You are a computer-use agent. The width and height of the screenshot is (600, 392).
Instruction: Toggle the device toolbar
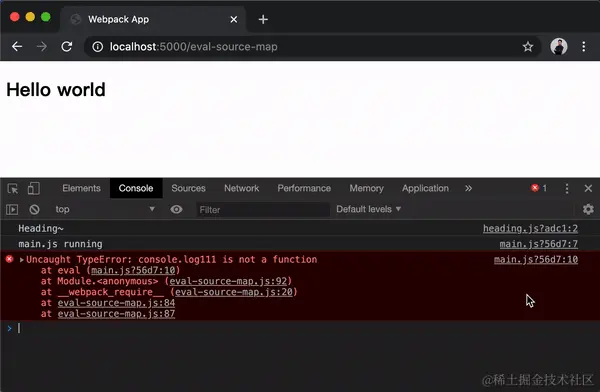[33, 188]
